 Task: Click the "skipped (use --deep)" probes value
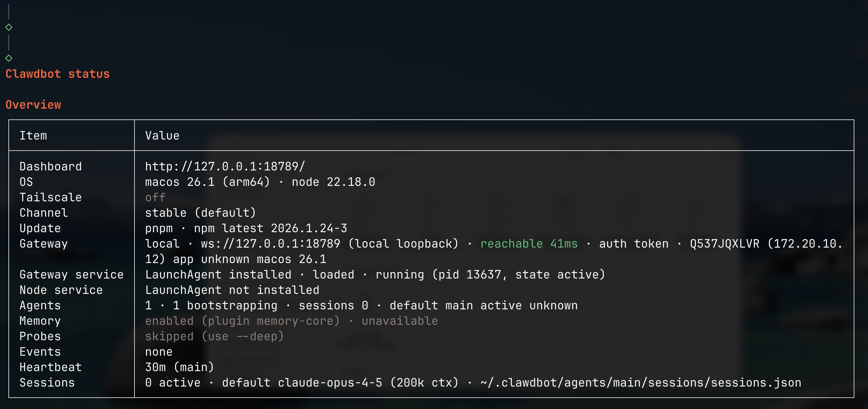tap(214, 336)
